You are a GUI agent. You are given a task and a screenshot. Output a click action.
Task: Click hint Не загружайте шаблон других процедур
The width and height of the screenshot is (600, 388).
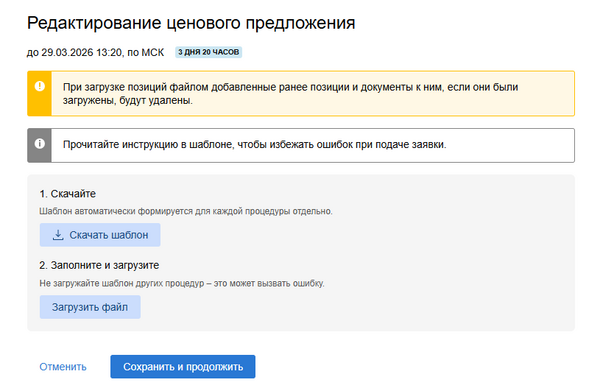(182, 284)
